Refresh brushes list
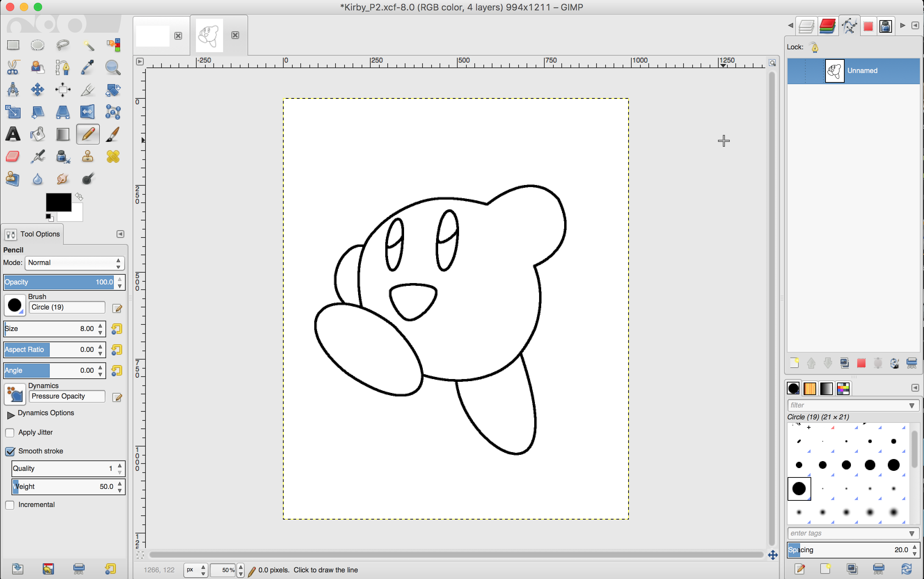 (907, 569)
